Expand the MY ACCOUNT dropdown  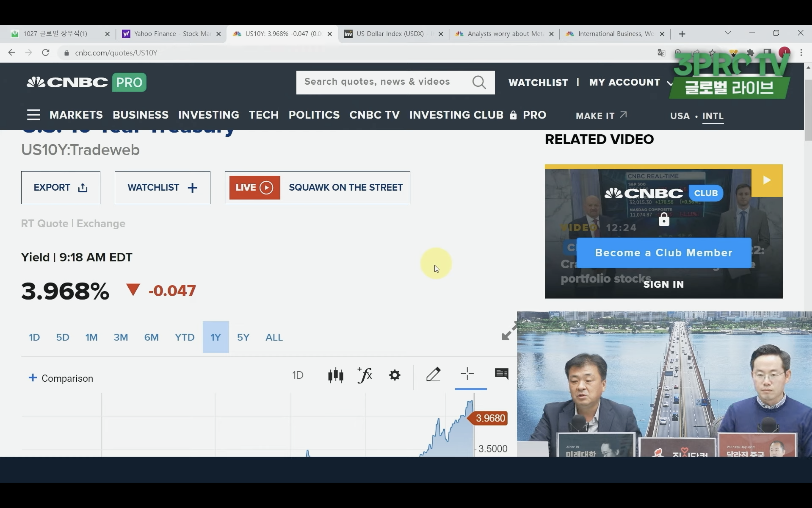670,83
